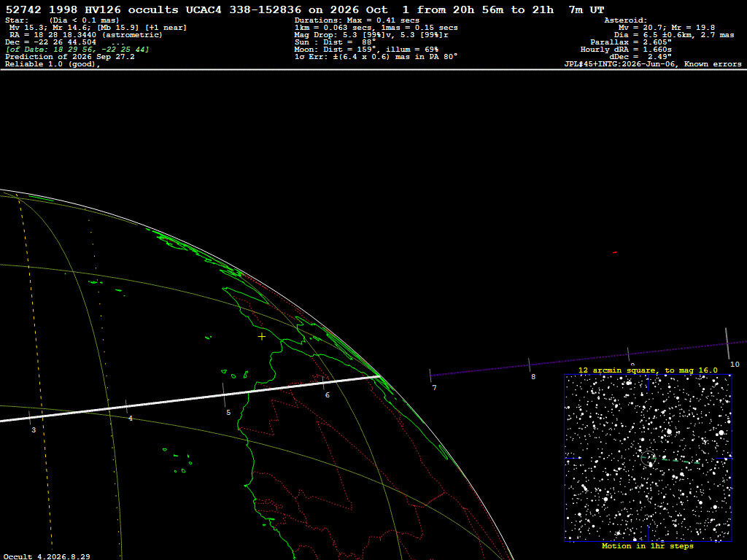
Task: Click minute tick marker 6 on the shadow path
Action: pyautogui.click(x=323, y=381)
